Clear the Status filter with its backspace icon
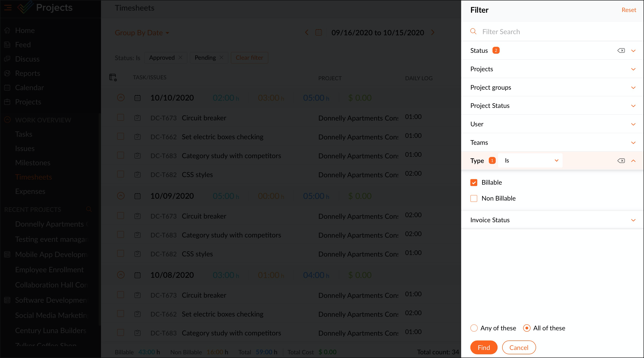The height and width of the screenshot is (358, 644). [621, 50]
